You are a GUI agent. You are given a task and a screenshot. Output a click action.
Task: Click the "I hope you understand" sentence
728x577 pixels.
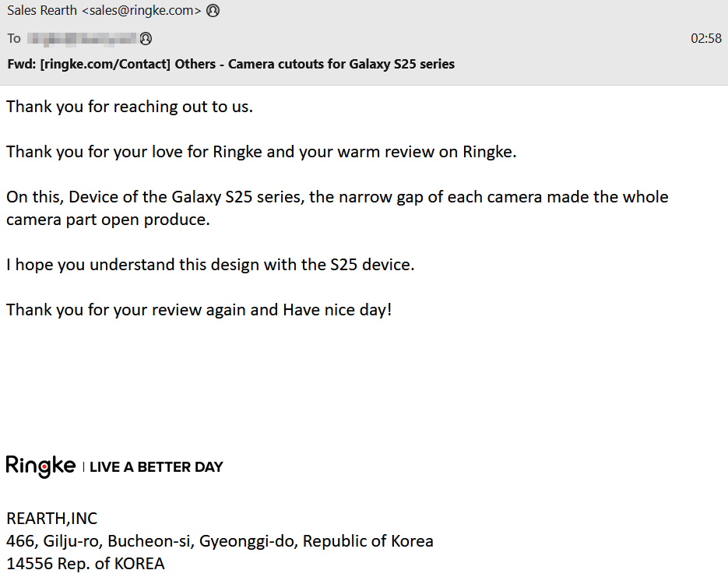[x=210, y=265]
